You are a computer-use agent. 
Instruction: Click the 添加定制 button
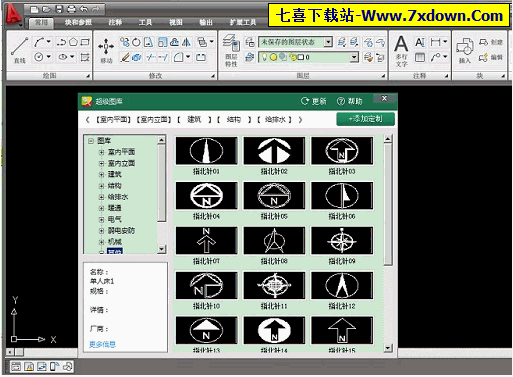coord(365,119)
